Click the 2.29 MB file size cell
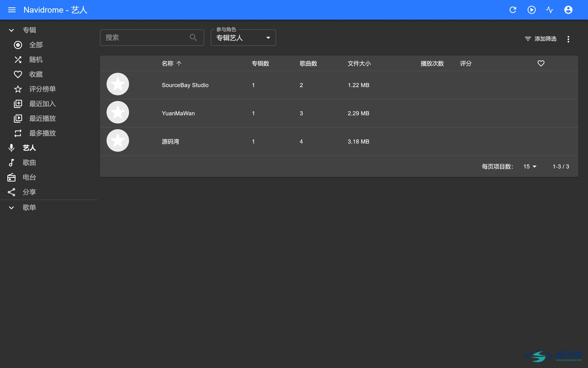Image resolution: width=588 pixels, height=368 pixels. [358, 113]
